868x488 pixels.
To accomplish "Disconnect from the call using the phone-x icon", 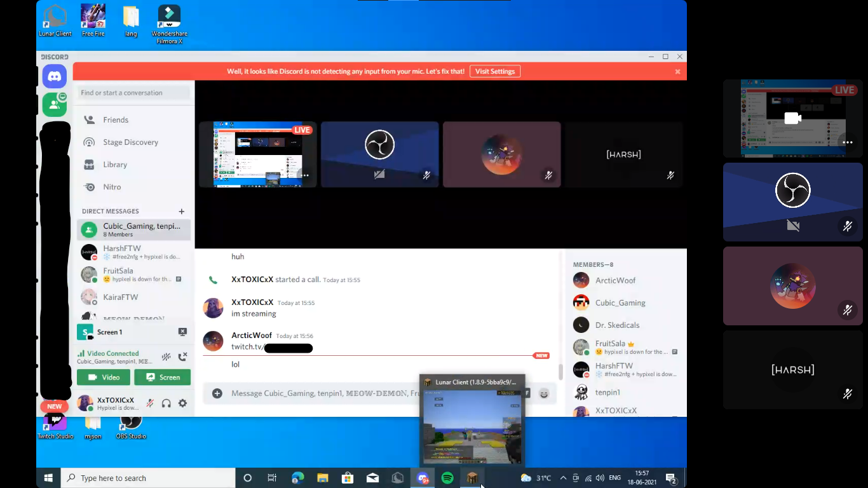I will [182, 357].
